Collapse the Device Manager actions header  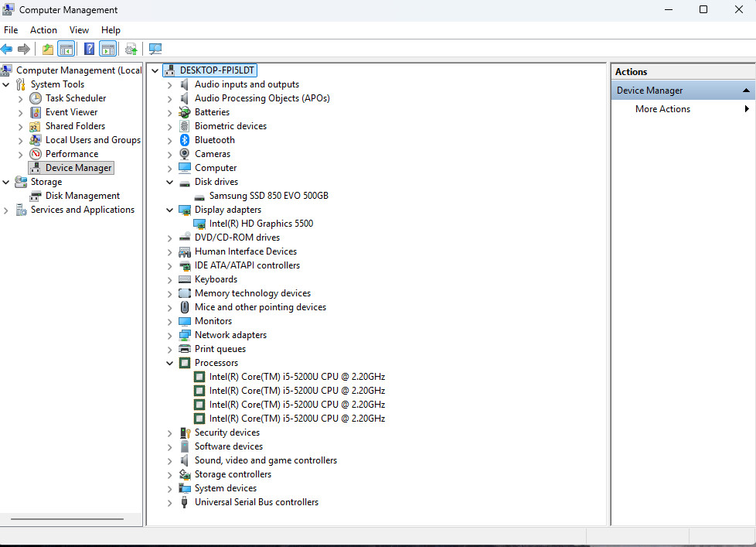click(746, 91)
